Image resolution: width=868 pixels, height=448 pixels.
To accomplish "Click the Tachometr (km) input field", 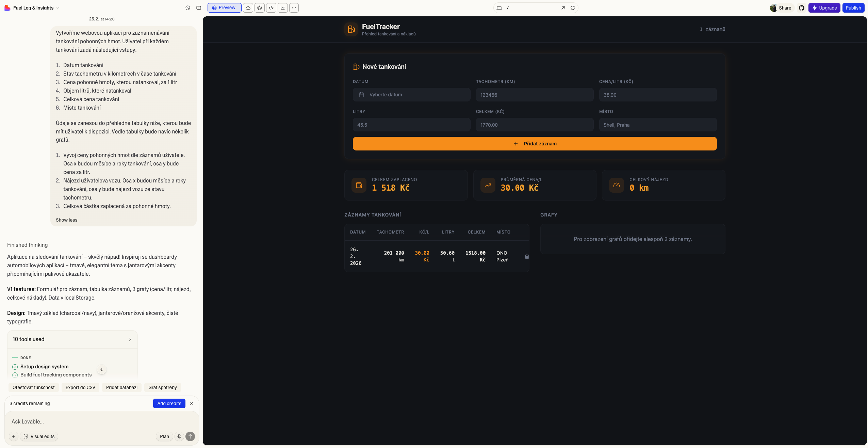I will 535,95.
